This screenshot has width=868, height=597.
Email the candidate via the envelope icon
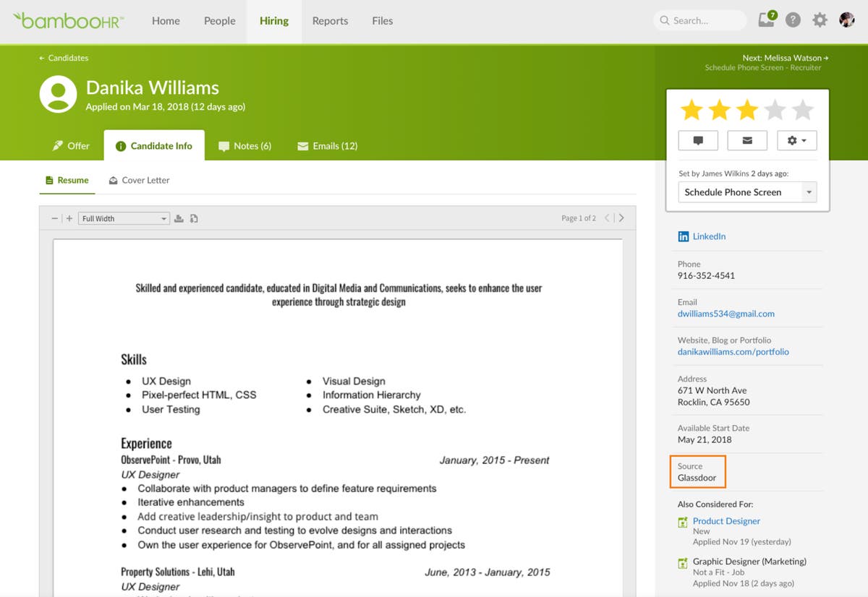(x=746, y=140)
